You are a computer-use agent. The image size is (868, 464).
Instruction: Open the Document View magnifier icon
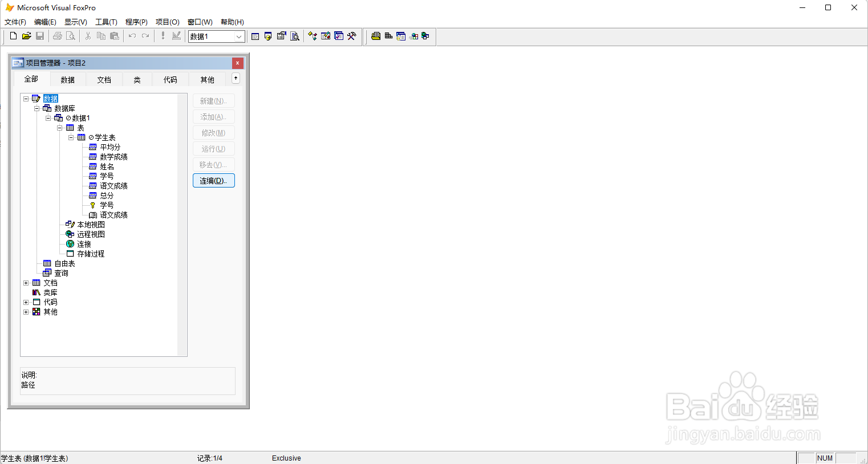(x=295, y=36)
